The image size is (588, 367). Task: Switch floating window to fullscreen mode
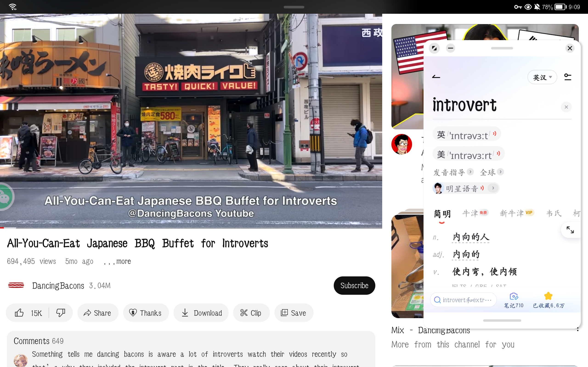[x=434, y=48]
